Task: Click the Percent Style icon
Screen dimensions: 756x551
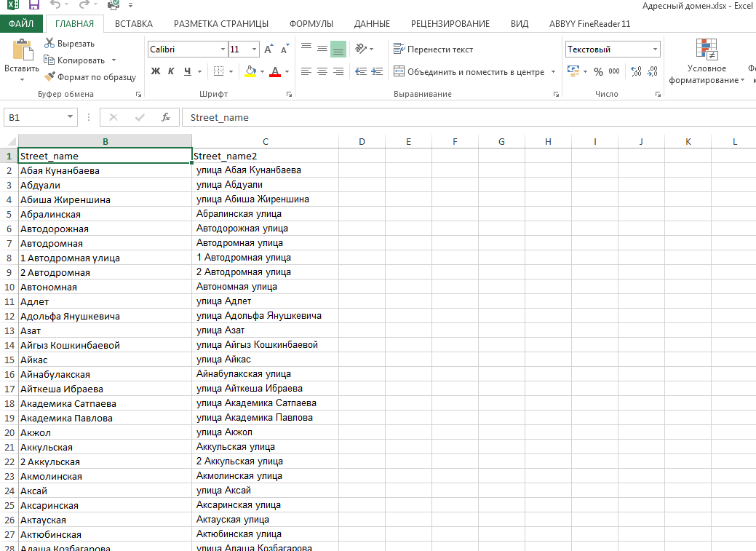Action: 598,71
